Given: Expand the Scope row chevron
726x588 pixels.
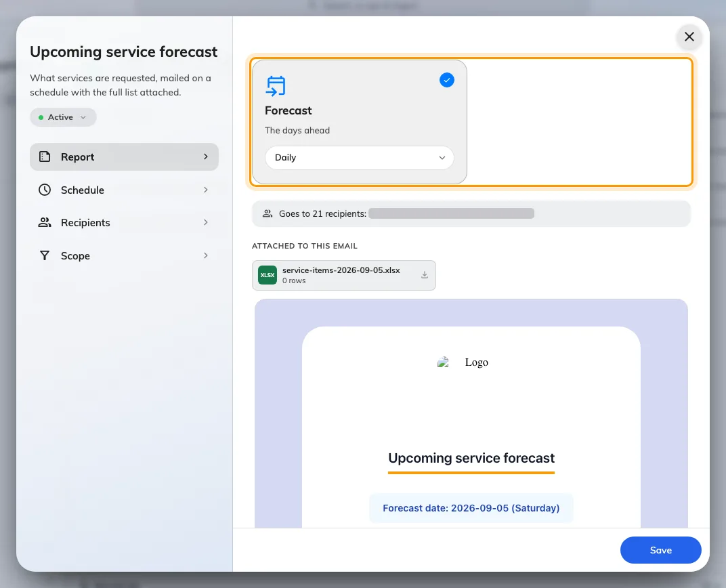Looking at the screenshot, I should 206,255.
